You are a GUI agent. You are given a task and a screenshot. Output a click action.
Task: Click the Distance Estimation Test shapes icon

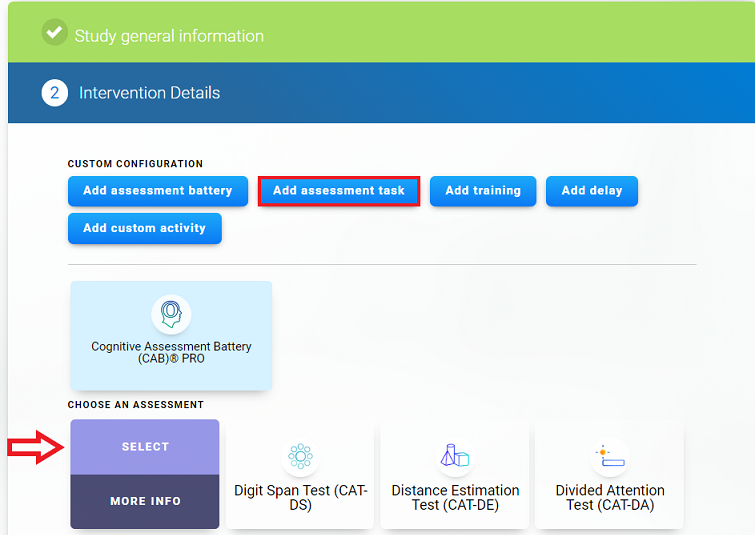(455, 457)
